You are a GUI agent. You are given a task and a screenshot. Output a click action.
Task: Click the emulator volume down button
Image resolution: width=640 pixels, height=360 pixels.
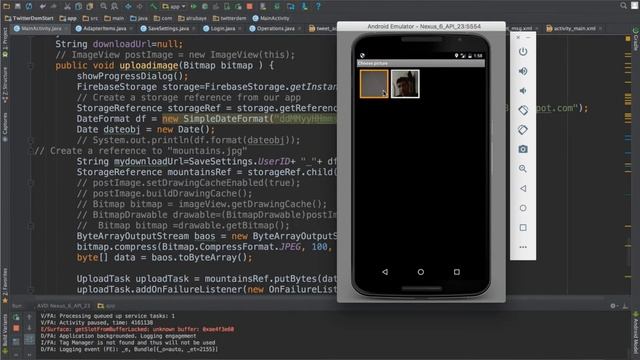tap(523, 91)
